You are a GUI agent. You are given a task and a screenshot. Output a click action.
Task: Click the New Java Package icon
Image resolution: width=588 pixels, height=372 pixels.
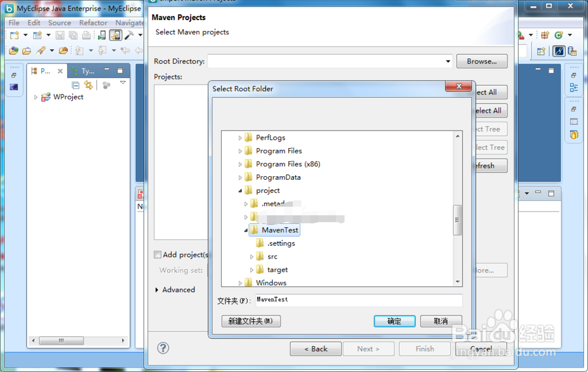(x=545, y=35)
